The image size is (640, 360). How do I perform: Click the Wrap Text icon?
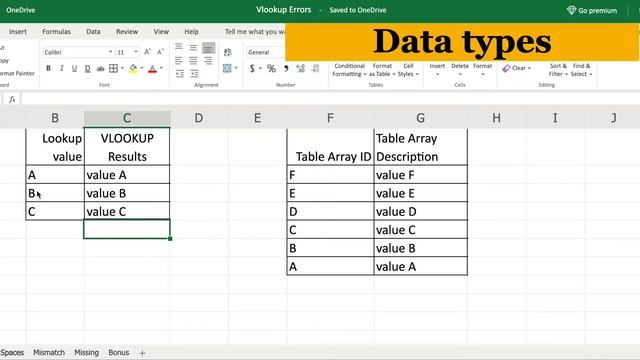pyautogui.click(x=228, y=52)
